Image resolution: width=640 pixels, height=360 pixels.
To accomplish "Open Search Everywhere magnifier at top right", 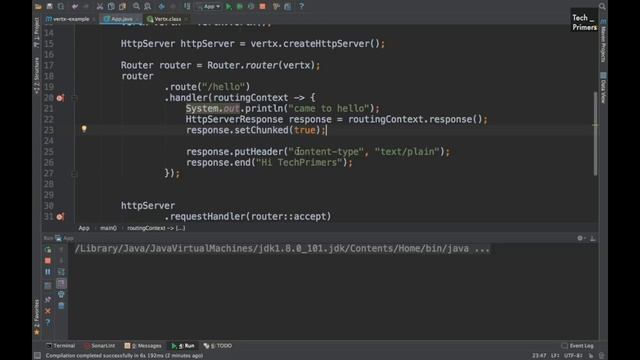I will [x=602, y=7].
